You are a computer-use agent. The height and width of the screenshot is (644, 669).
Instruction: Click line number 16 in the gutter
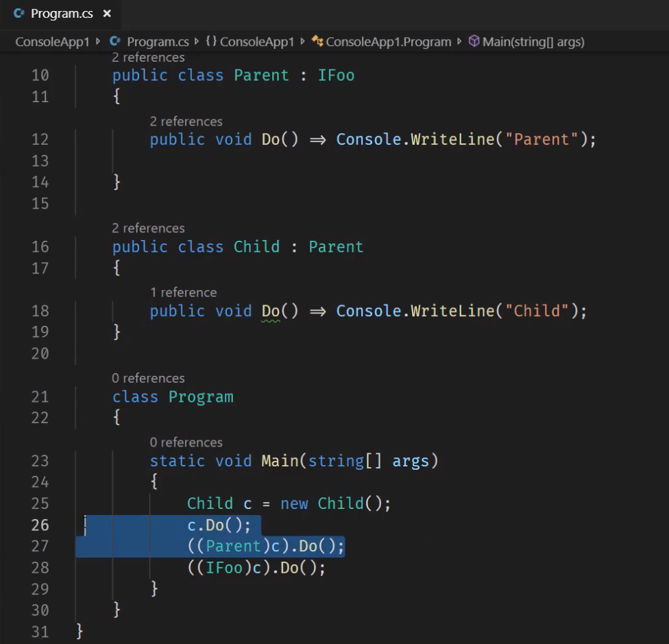[40, 247]
